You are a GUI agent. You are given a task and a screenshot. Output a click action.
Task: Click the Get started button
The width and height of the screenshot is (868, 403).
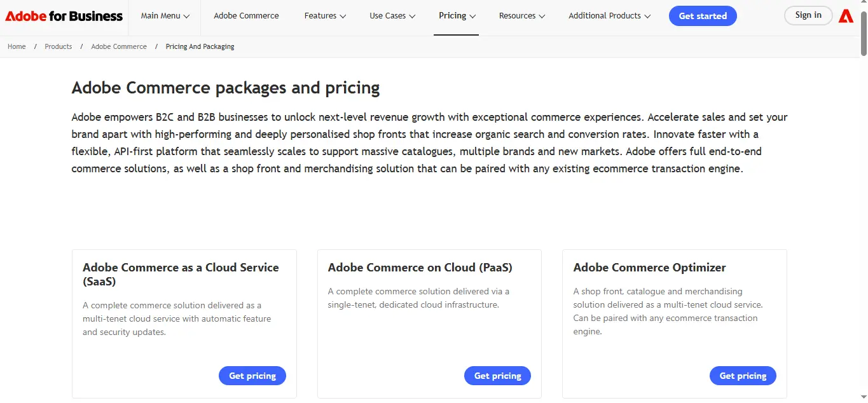click(x=703, y=16)
